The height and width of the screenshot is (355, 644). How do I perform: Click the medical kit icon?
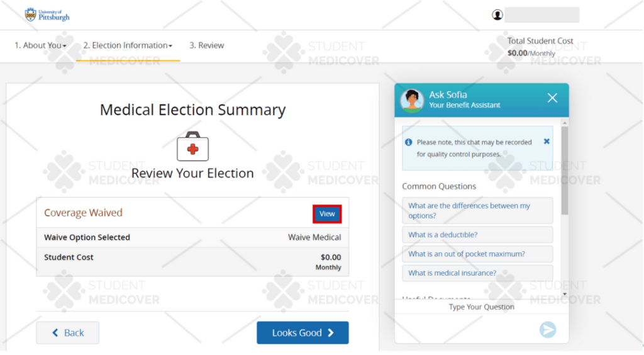[192, 146]
